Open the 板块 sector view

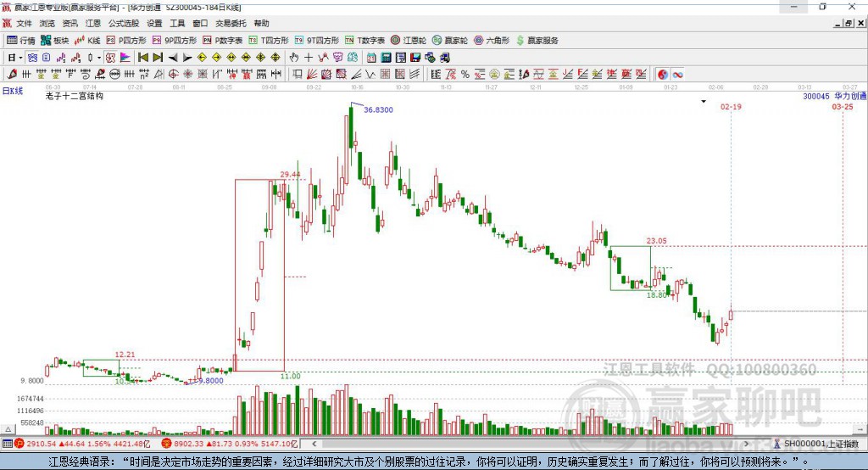(55, 41)
